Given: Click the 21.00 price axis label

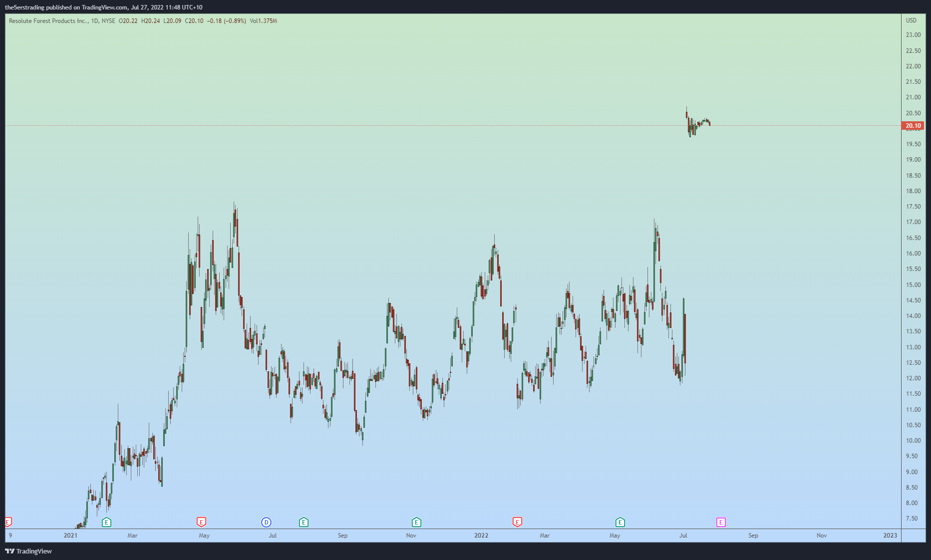Looking at the screenshot, I should coord(913,97).
